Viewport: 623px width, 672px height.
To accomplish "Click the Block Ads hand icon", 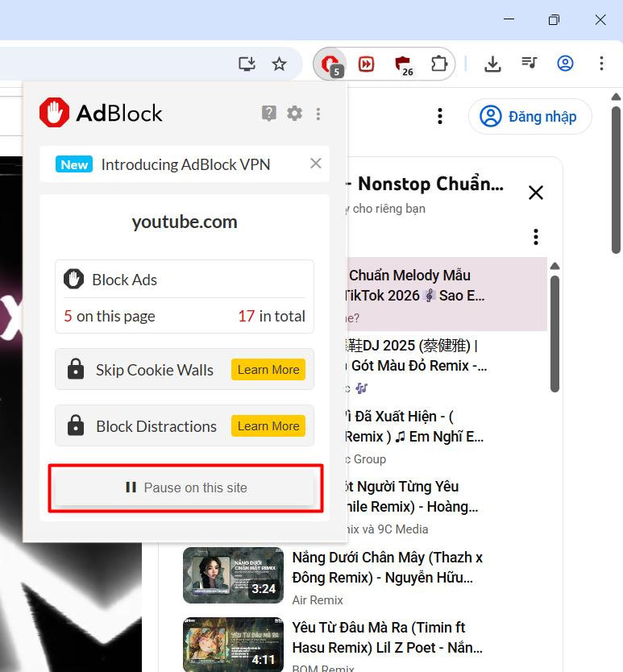I will 74,280.
